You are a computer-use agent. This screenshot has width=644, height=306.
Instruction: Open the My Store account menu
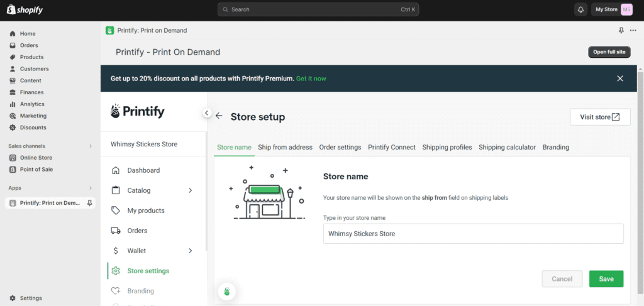pos(613,9)
